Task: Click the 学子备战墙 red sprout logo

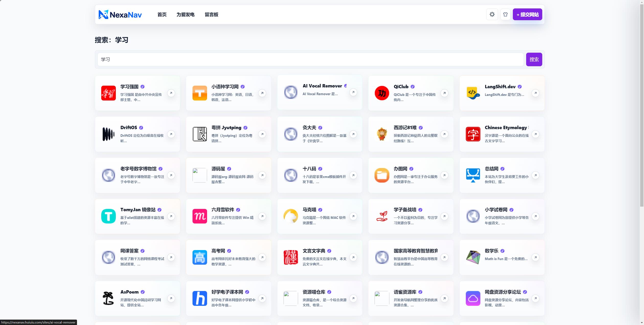Action: [x=382, y=216]
